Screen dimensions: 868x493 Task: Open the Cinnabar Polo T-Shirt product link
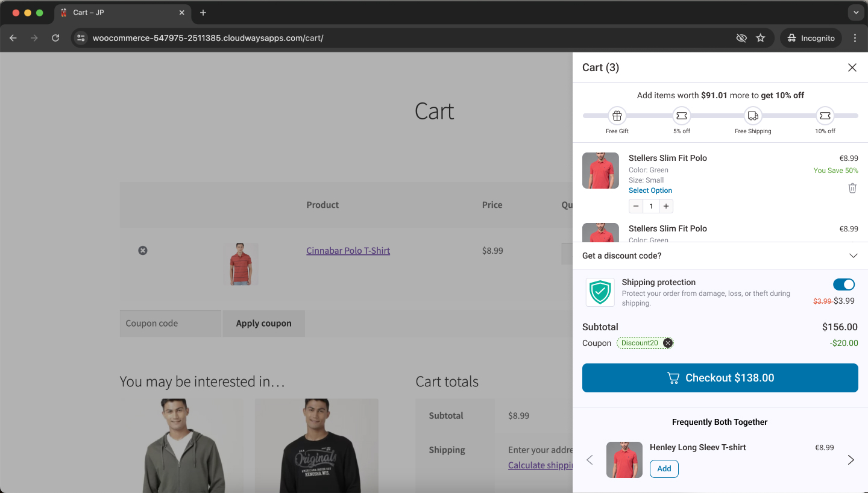[348, 250]
